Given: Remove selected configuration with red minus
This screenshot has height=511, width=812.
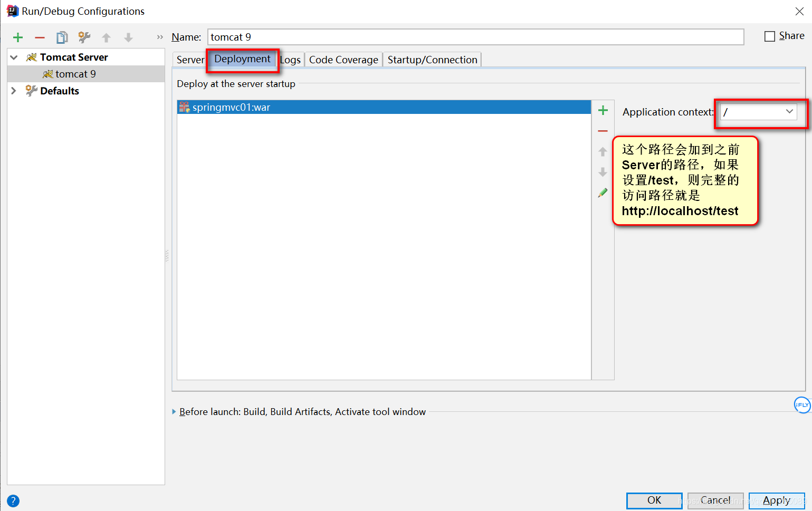Looking at the screenshot, I should (40, 37).
